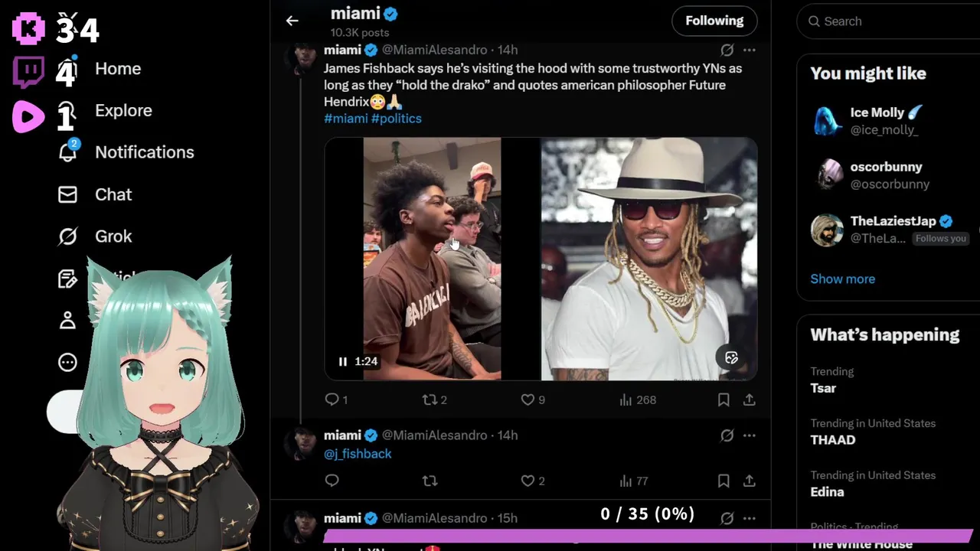Open the Future photo thumbnail
This screenshot has width=980, height=551.
649,259
